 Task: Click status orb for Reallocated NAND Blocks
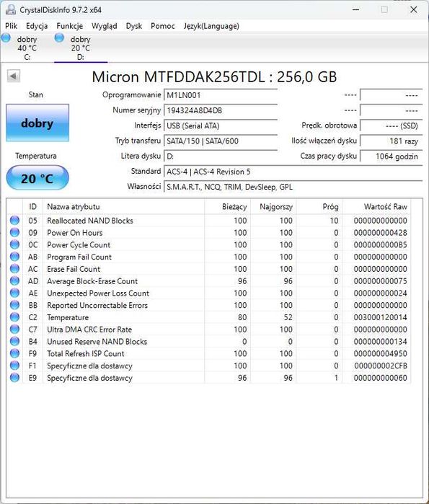click(x=14, y=221)
